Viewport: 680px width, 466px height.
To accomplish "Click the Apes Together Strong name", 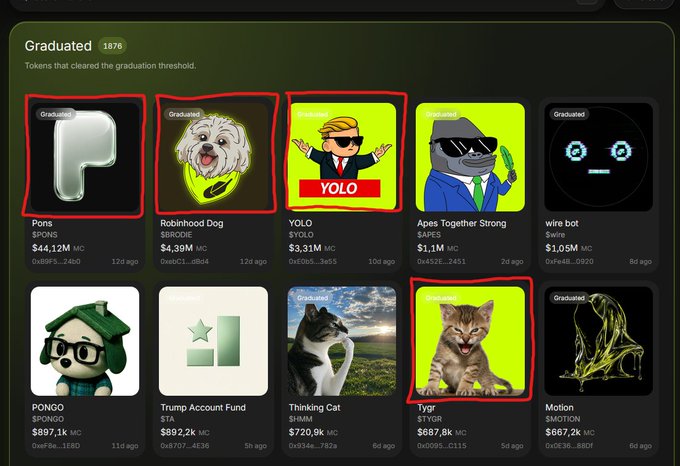I will [461, 223].
